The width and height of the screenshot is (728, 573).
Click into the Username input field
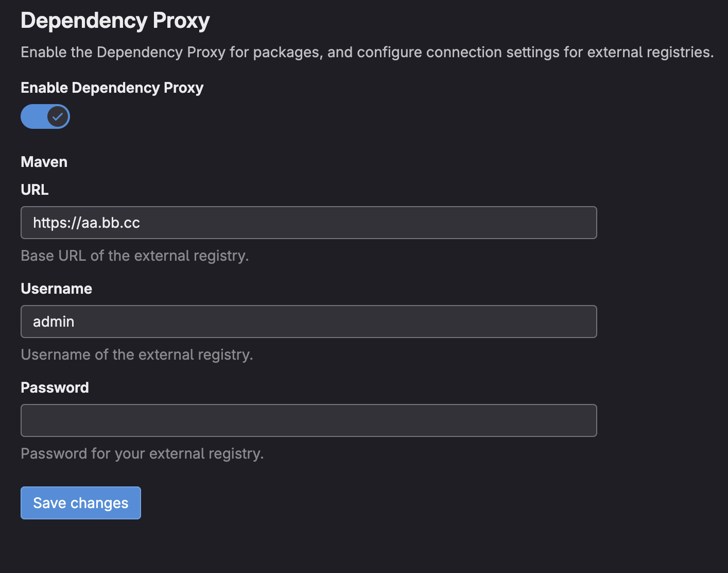pos(309,322)
